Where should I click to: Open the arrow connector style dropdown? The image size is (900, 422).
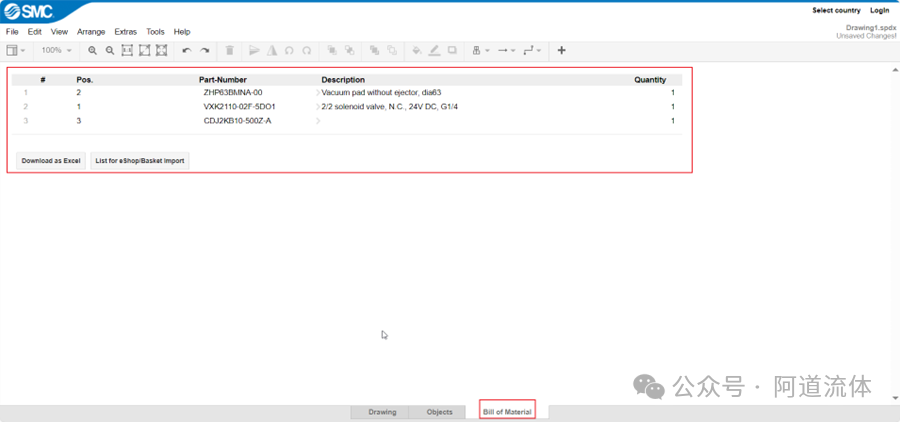[x=506, y=51]
